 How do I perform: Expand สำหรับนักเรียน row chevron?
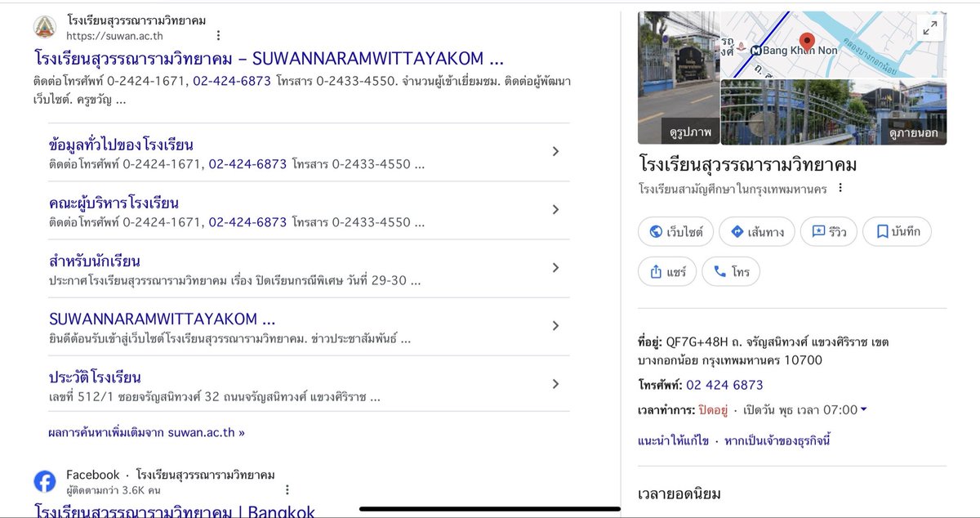pos(555,267)
